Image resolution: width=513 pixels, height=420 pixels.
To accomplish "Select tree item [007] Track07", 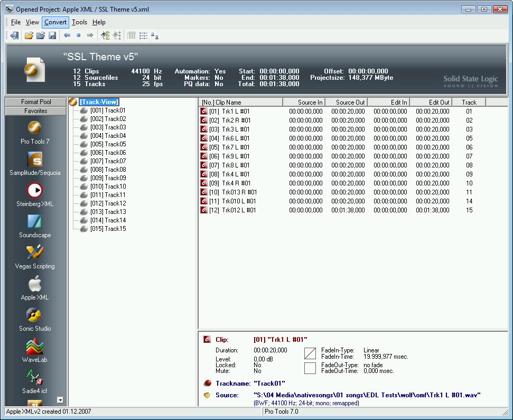I will 108,161.
